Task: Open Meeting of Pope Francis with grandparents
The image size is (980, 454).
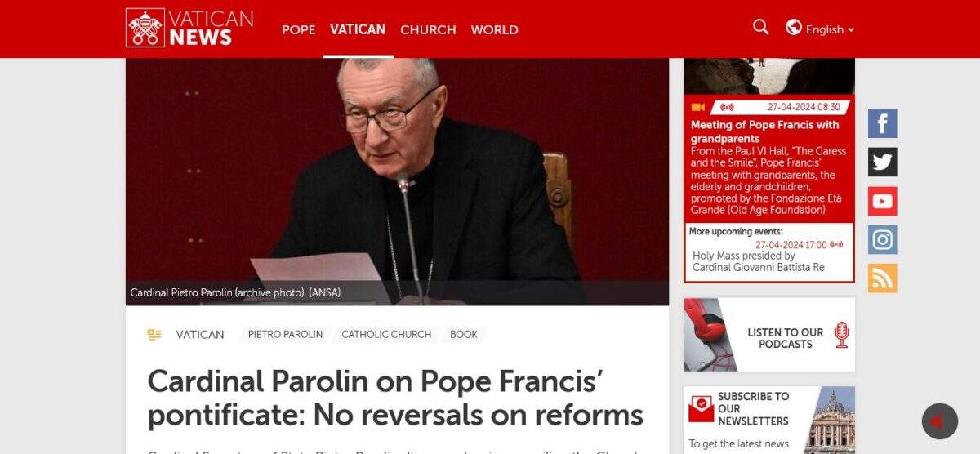Action: (764, 131)
